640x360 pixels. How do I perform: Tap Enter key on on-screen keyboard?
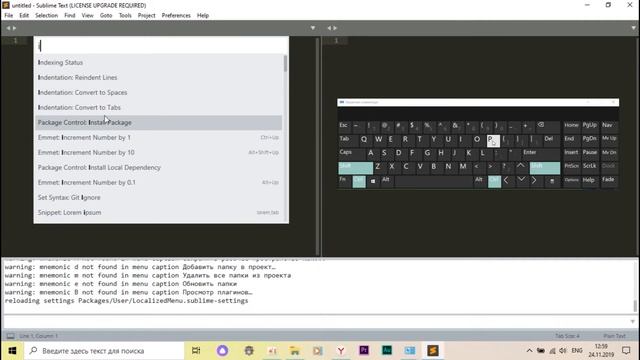point(538,153)
